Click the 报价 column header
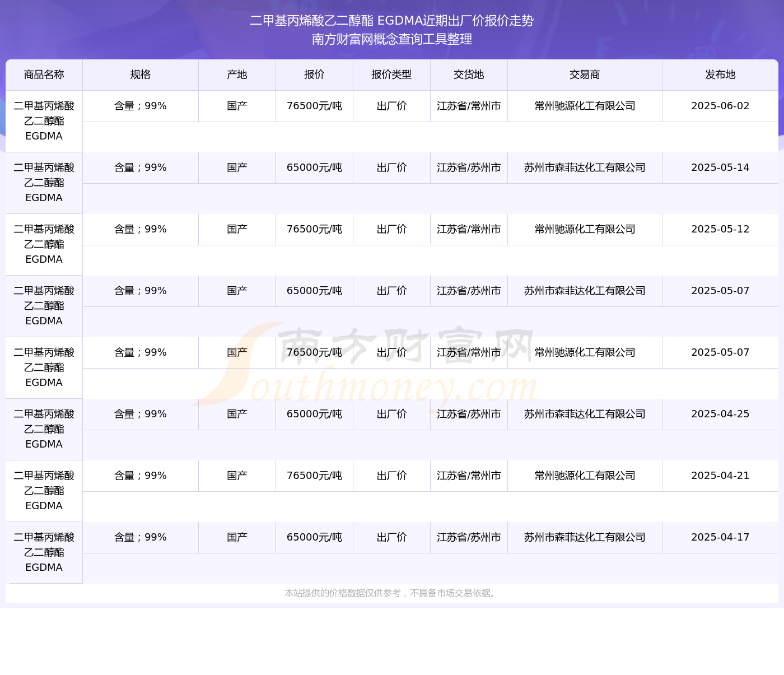This screenshot has height=675, width=784. [315, 75]
